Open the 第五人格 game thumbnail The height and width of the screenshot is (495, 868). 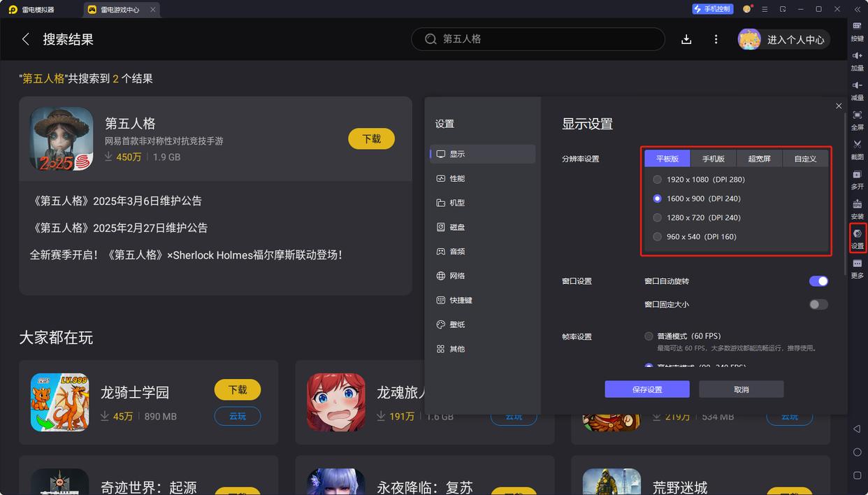pos(62,138)
